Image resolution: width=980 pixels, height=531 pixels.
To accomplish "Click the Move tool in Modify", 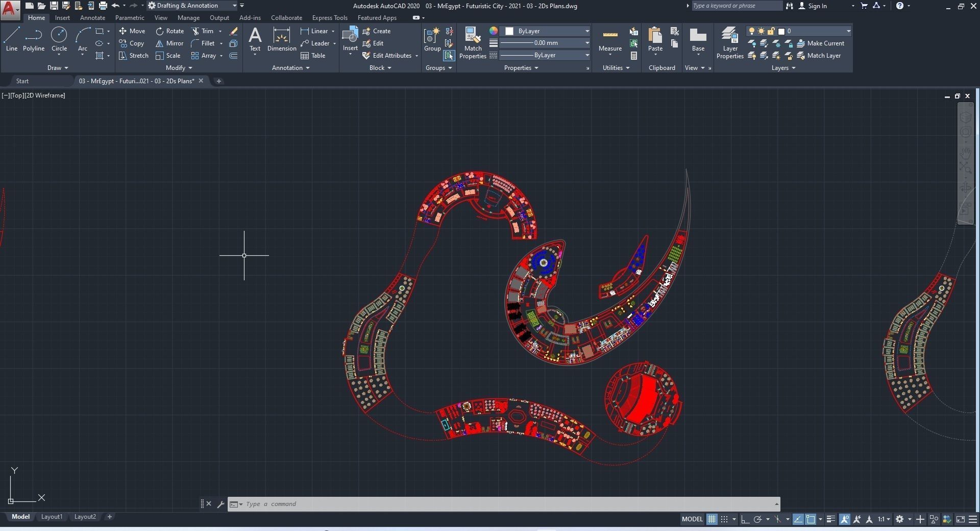I will 132,31.
